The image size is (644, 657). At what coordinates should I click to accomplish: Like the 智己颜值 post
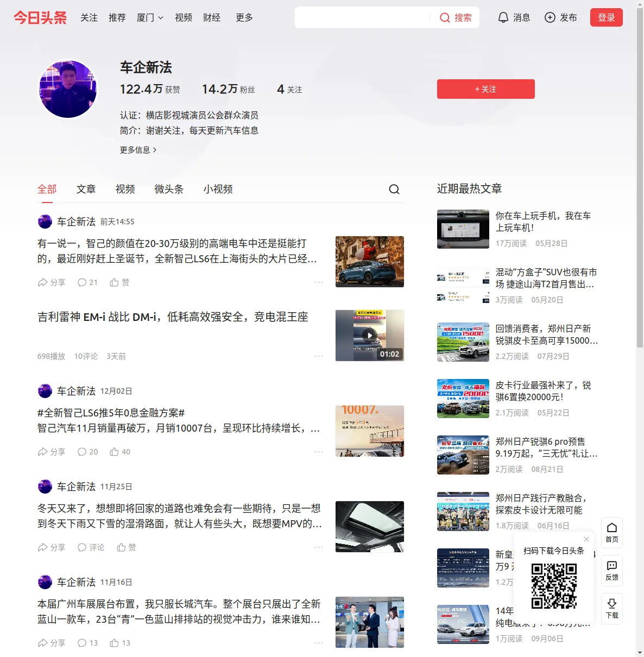coord(119,282)
